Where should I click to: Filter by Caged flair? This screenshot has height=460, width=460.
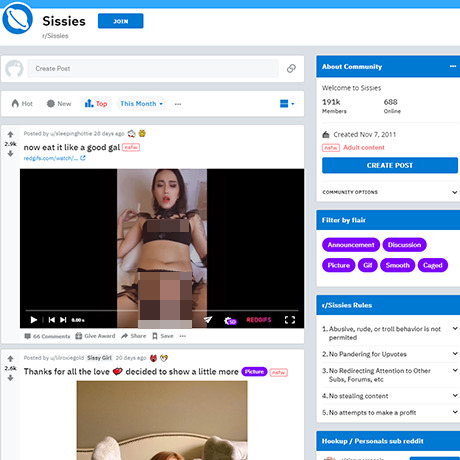click(x=433, y=265)
